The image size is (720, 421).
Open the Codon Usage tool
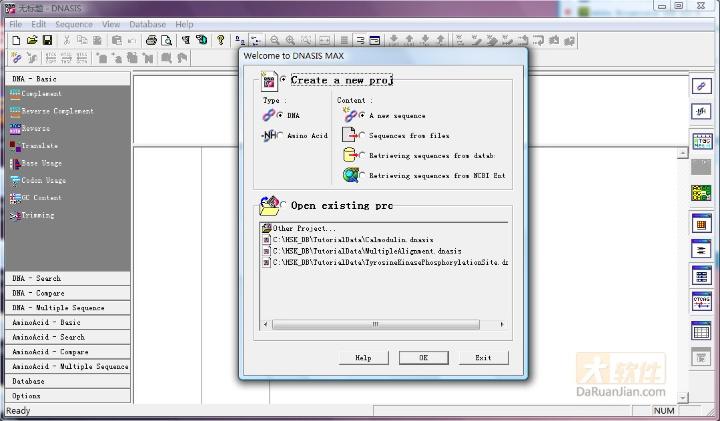[x=42, y=181]
